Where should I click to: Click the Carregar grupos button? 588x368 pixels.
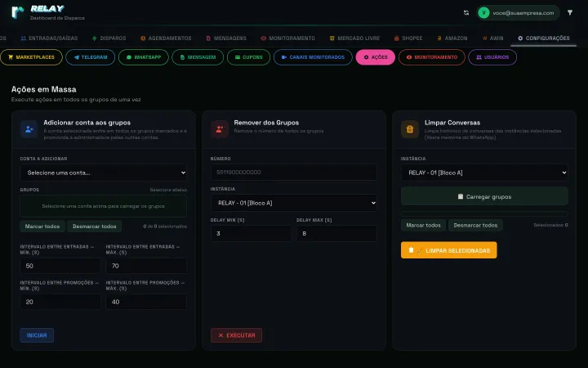tap(484, 196)
